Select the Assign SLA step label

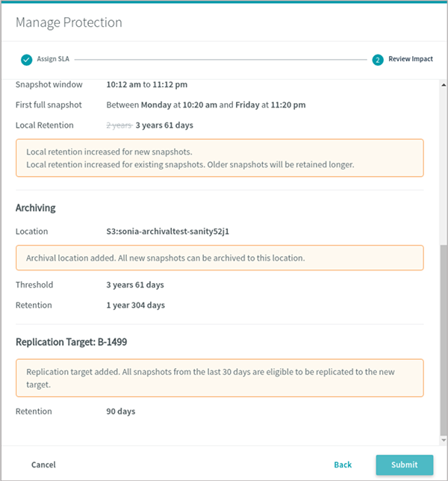(53, 59)
